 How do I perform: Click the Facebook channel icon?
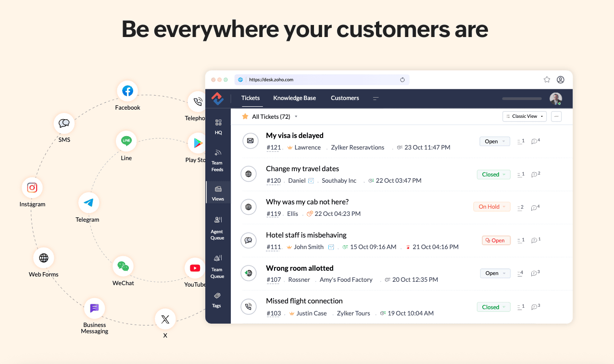click(x=127, y=91)
